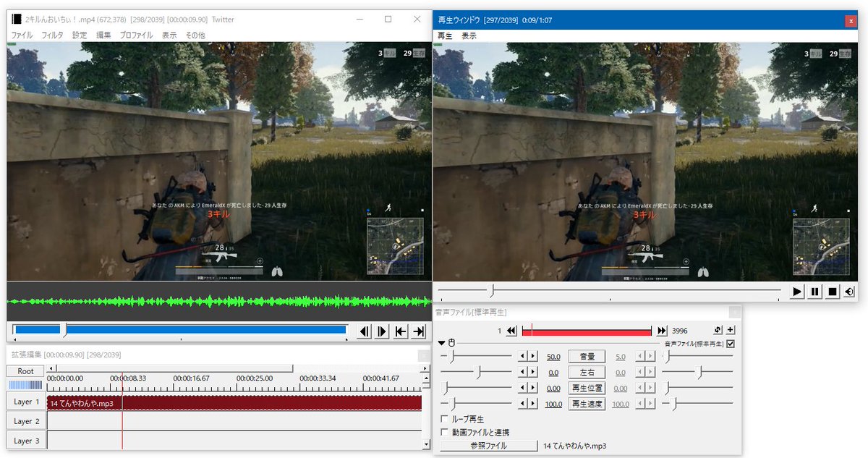Toggle visibility of Layer 1

(26, 402)
